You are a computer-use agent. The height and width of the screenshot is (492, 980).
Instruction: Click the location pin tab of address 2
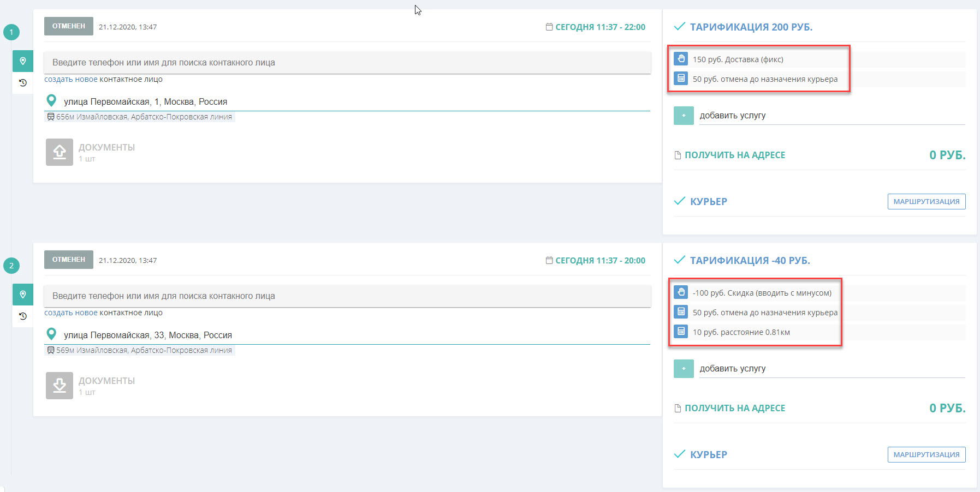pos(23,295)
